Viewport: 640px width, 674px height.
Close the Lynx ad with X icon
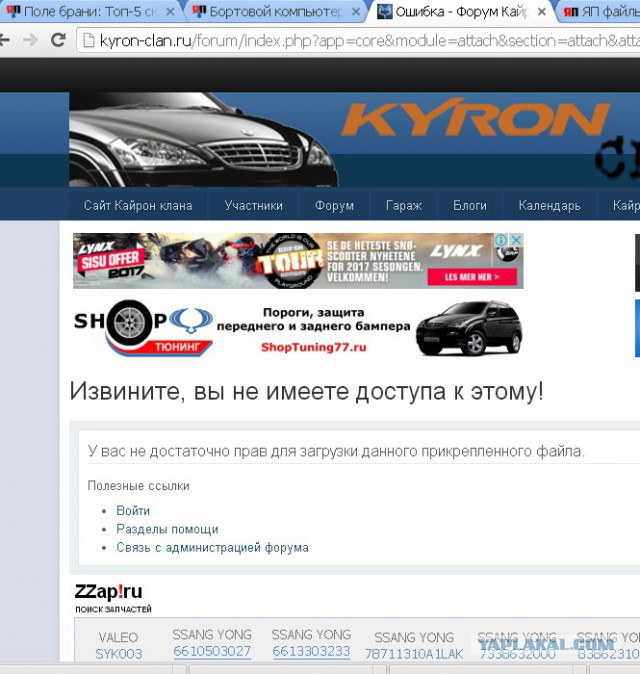[517, 240]
